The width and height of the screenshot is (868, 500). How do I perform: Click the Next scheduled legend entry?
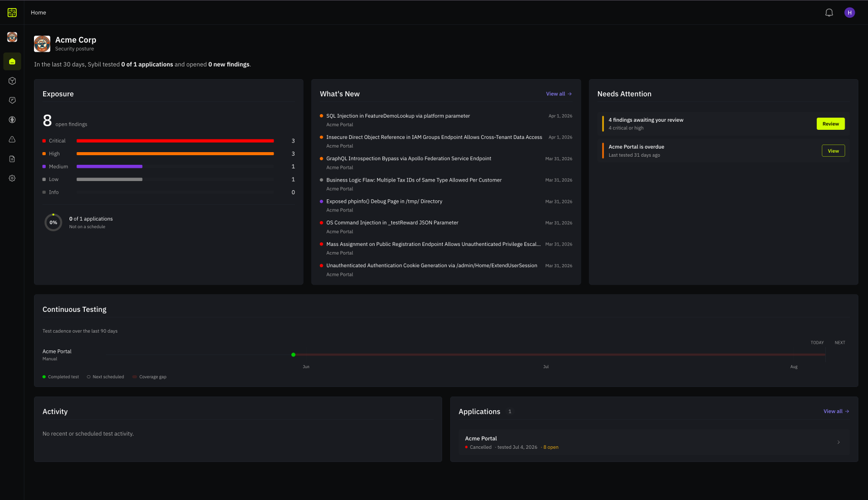pyautogui.click(x=106, y=377)
